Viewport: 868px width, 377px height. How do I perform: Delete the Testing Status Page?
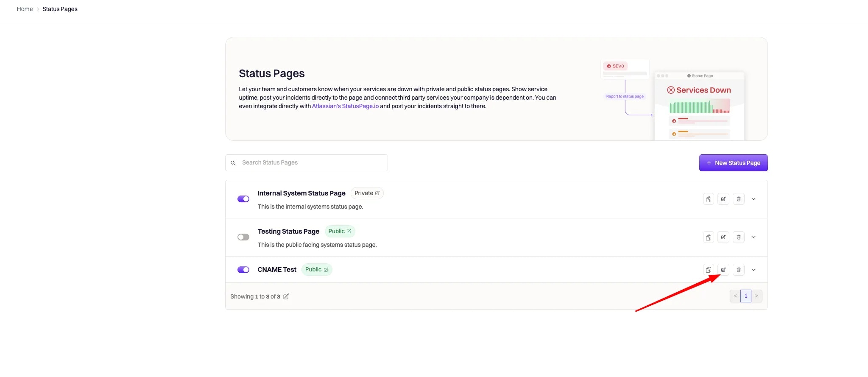(739, 237)
